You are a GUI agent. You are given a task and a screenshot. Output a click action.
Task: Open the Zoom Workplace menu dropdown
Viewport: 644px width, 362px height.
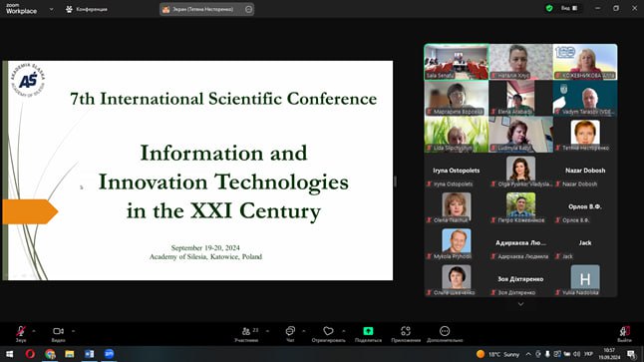[51, 9]
